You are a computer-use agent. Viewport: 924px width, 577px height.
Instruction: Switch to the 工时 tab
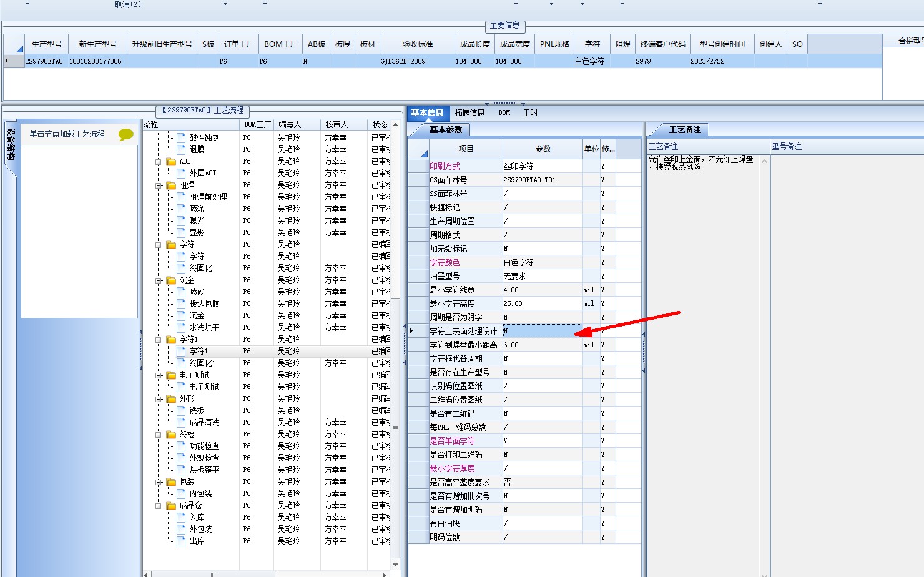point(530,113)
